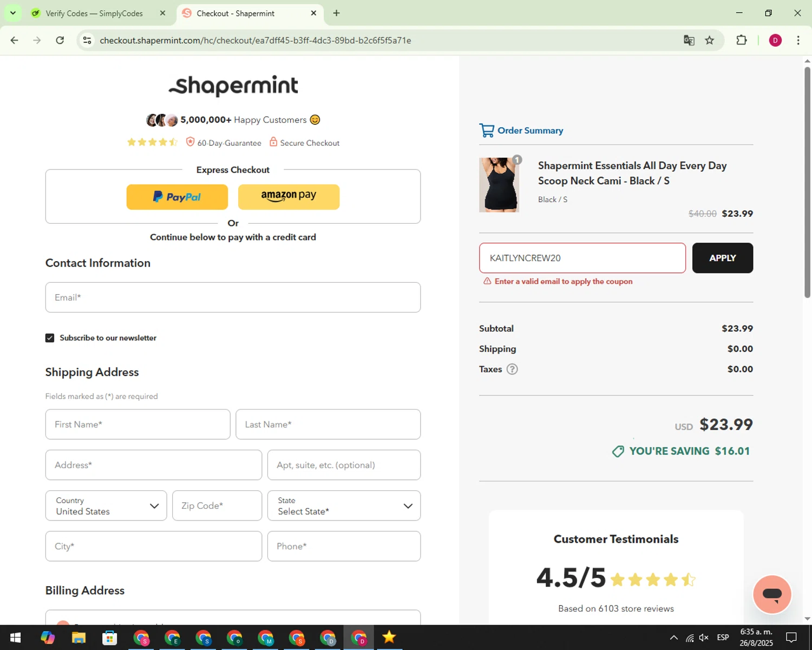Click the smiling emoji after Happy Customers
This screenshot has width=812, height=650.
pyautogui.click(x=315, y=120)
